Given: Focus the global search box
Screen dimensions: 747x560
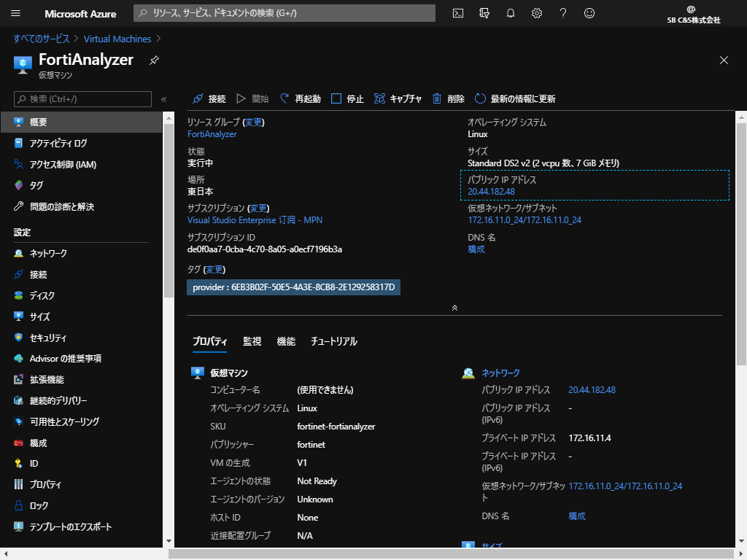Looking at the screenshot, I should [x=285, y=13].
